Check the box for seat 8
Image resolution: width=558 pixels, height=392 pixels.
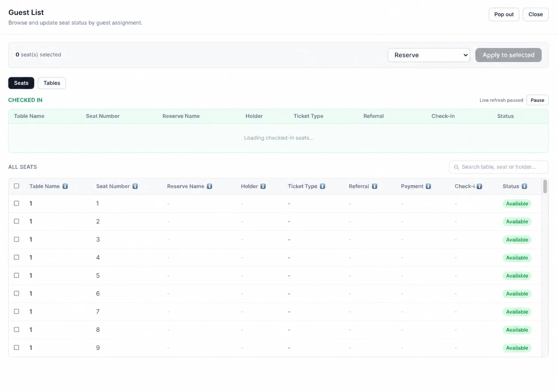point(16,329)
